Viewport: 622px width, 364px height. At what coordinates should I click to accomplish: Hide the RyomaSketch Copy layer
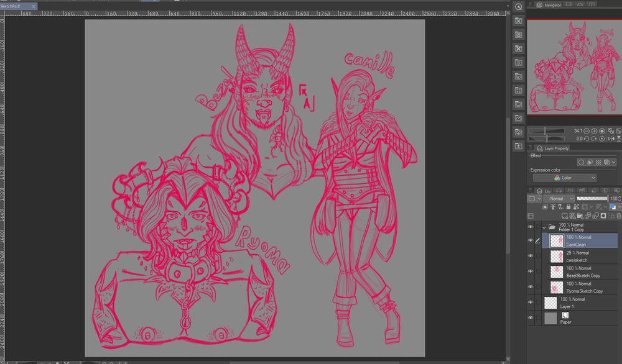531,286
